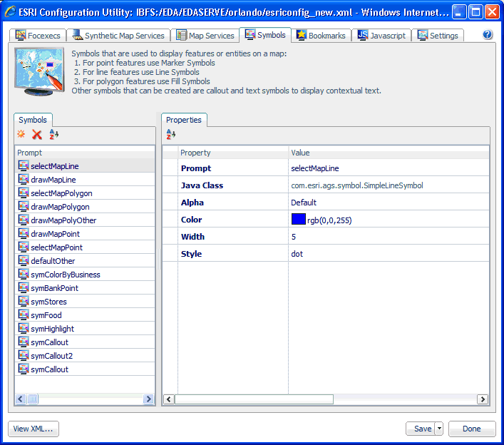Open the Map Services tab
Image resolution: width=504 pixels, height=445 pixels.
coord(205,36)
